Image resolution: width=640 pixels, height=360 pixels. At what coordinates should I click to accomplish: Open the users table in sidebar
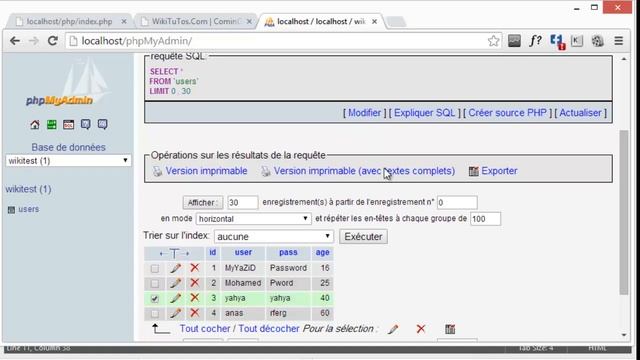29,209
